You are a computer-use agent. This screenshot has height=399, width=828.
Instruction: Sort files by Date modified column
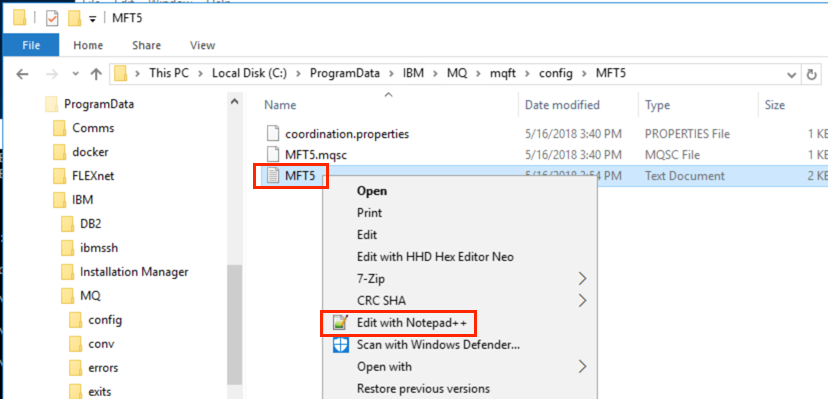562,105
